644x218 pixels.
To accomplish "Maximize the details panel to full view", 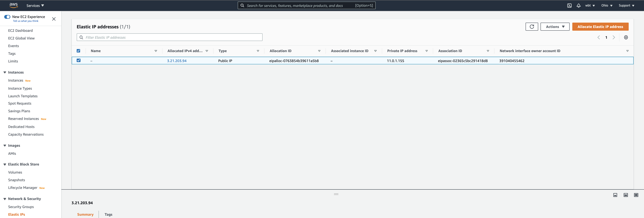I will (636, 195).
